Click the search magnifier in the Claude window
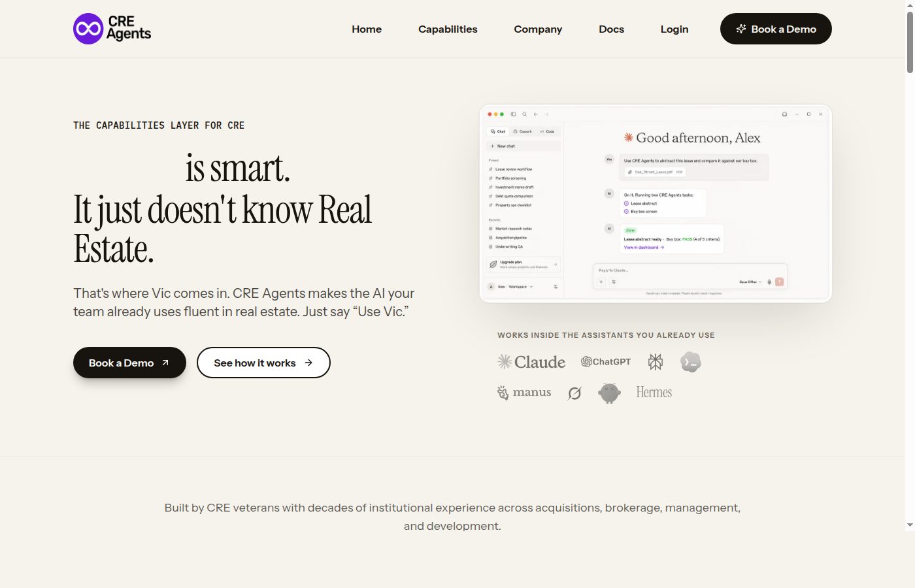 pos(524,114)
